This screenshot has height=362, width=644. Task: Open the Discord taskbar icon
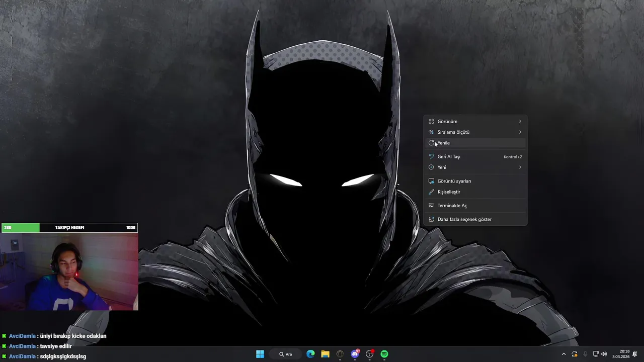[355, 354]
